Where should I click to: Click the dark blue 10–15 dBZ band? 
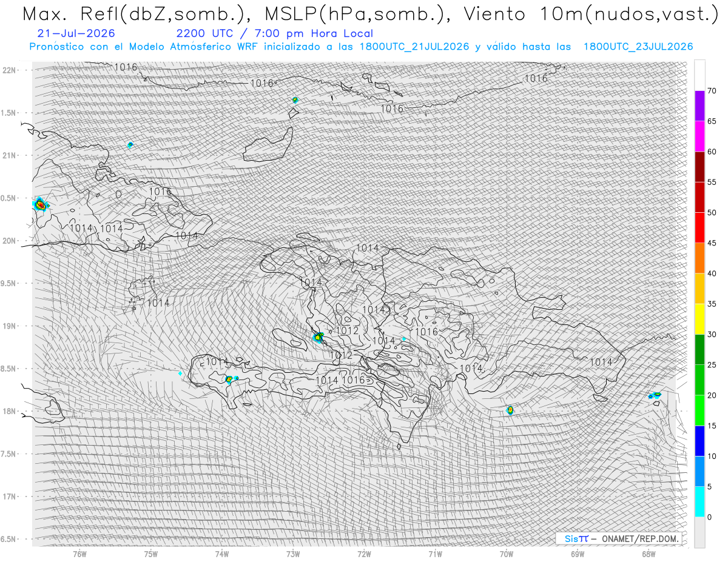(x=699, y=441)
